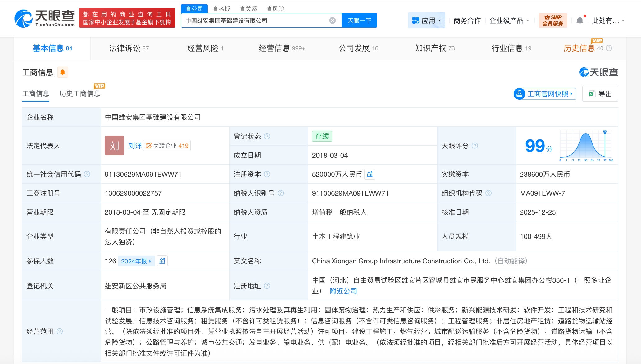
Task: Click the orange alert bell beside 工商信息
Action: tap(62, 72)
